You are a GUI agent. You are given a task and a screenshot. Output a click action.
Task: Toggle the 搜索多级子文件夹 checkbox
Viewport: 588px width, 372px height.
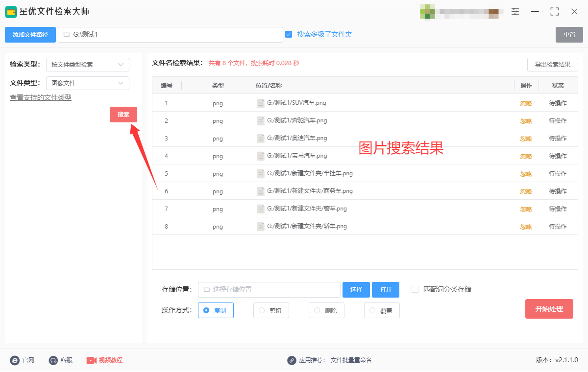[x=289, y=34]
